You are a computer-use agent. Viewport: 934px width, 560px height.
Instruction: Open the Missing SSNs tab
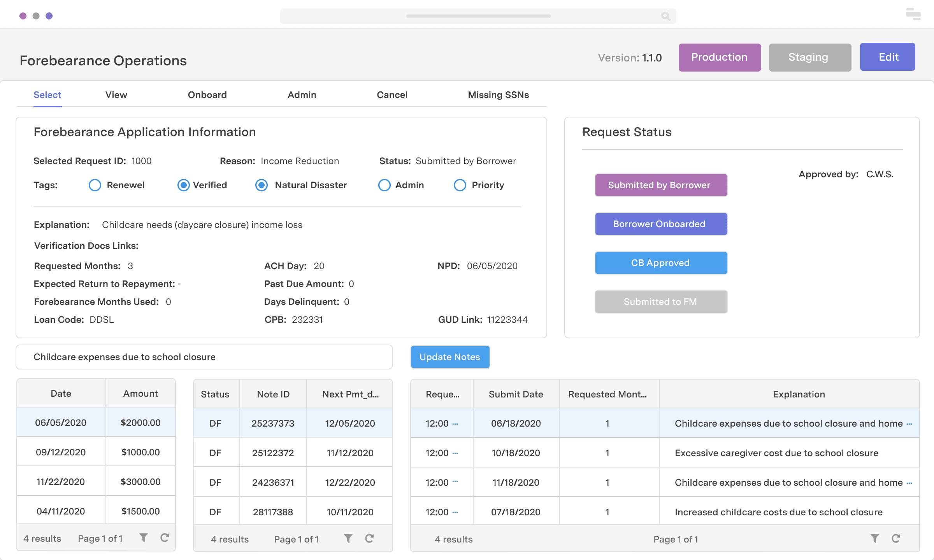click(x=498, y=95)
